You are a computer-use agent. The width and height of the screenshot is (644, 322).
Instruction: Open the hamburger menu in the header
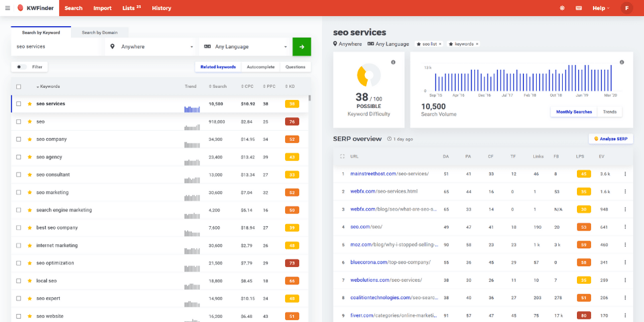(x=7, y=8)
